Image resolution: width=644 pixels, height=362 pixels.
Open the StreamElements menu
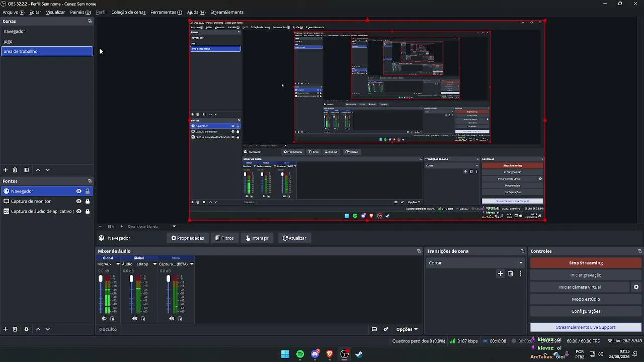[x=227, y=12]
